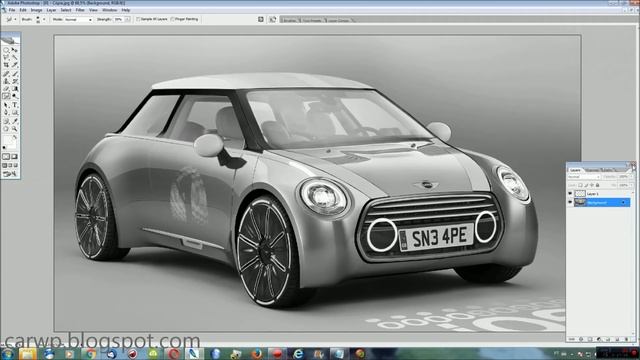
Task: Select the History Brush tool
Action: pos(15,81)
